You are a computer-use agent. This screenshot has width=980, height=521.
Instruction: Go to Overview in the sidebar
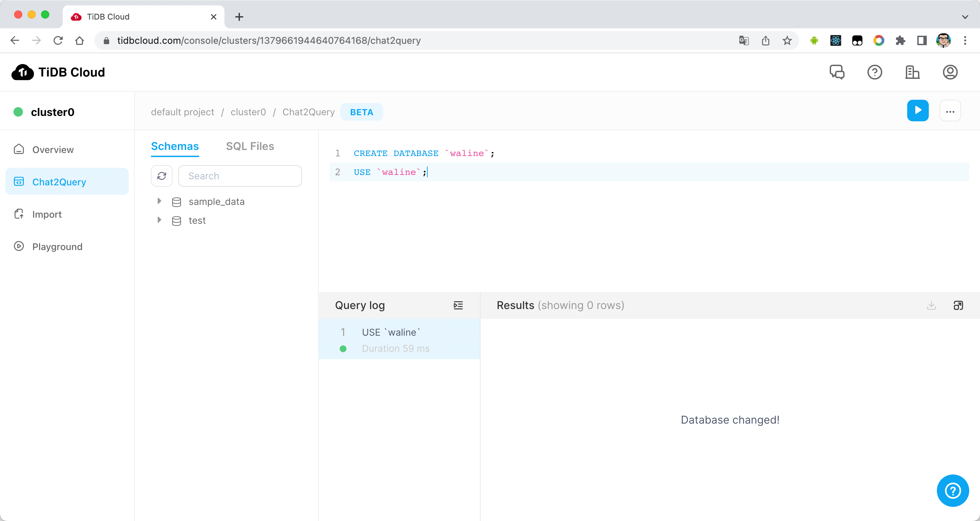tap(53, 150)
